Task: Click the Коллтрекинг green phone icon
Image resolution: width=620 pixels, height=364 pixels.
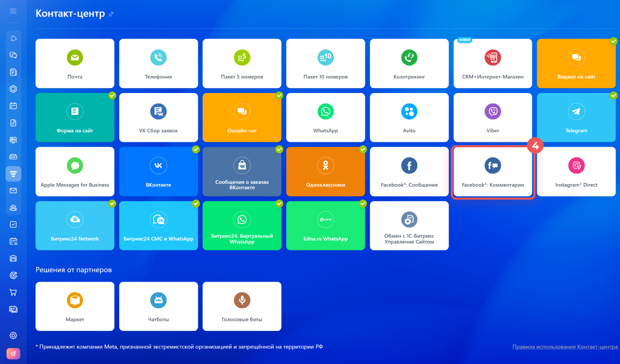Action: click(x=409, y=58)
